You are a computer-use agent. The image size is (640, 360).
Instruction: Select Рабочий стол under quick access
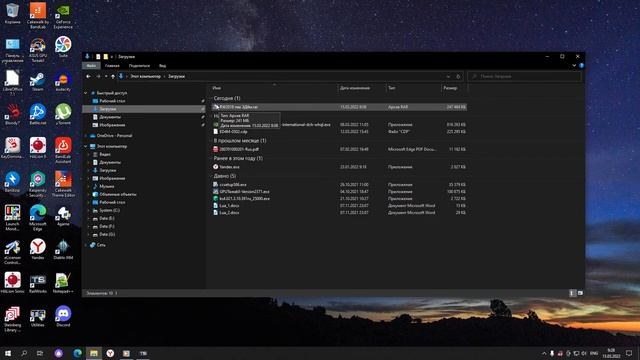[x=112, y=101]
